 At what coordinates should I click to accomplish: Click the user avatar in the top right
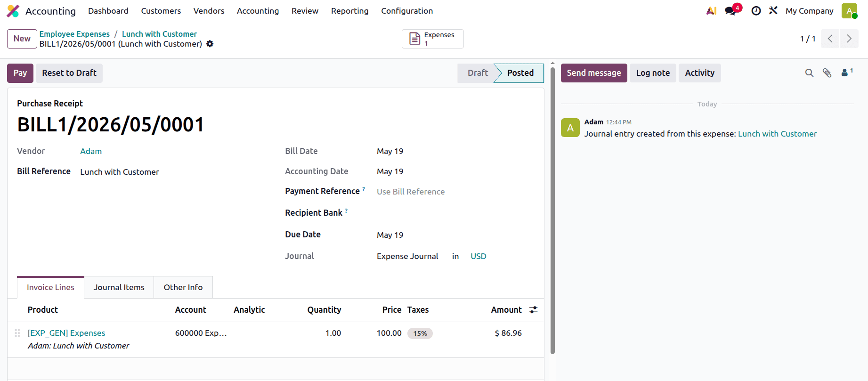(x=849, y=11)
